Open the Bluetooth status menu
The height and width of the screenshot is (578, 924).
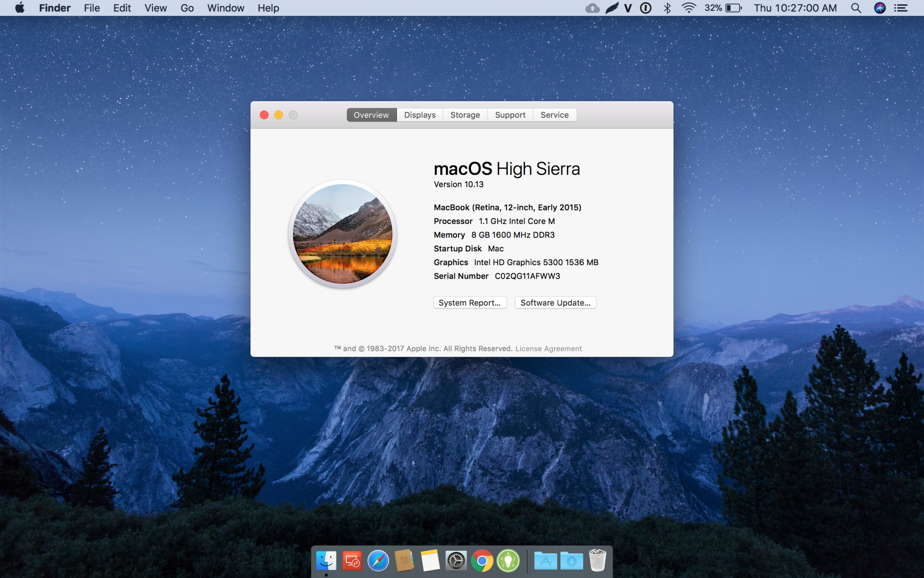point(667,8)
